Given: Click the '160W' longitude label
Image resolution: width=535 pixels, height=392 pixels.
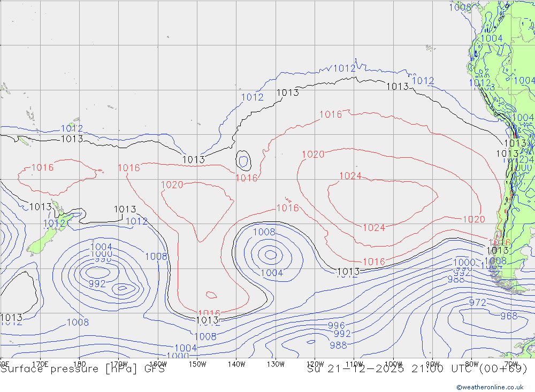Looking at the screenshot, I should point(158,364).
